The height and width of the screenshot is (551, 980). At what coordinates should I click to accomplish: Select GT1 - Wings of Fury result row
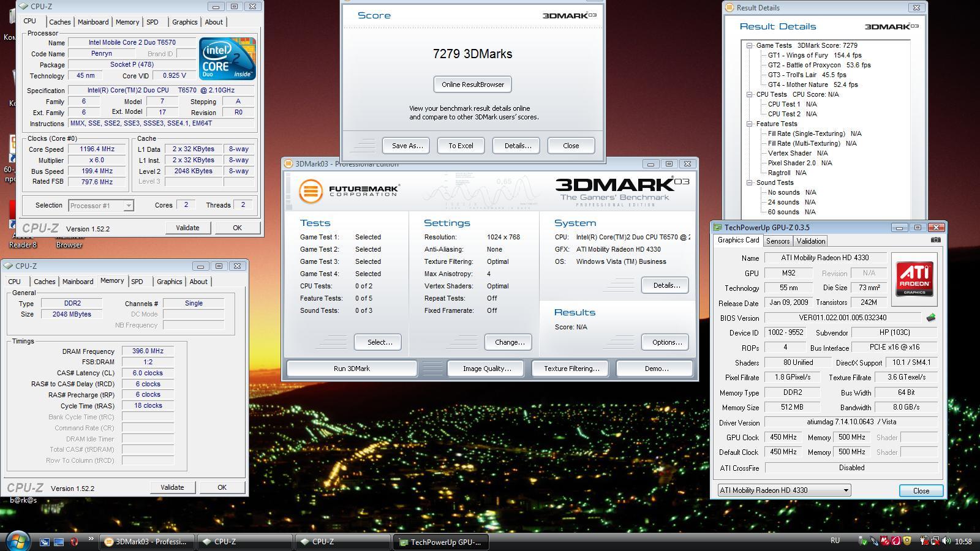click(x=814, y=55)
